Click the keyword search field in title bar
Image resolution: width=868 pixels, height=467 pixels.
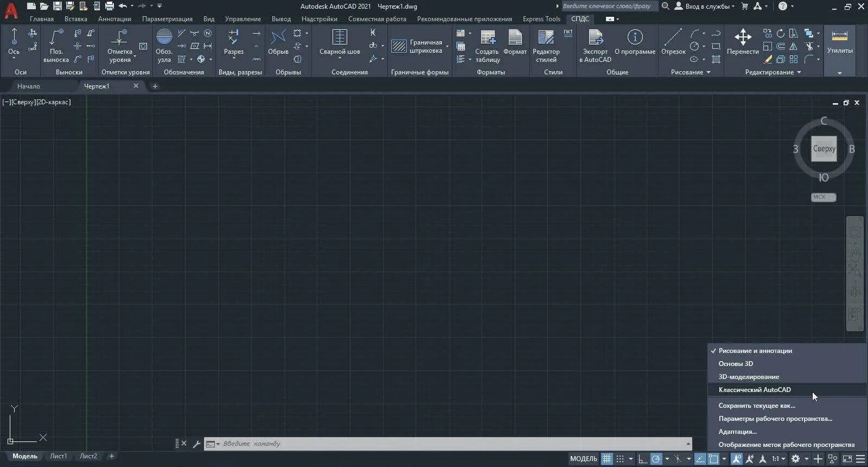click(x=609, y=6)
